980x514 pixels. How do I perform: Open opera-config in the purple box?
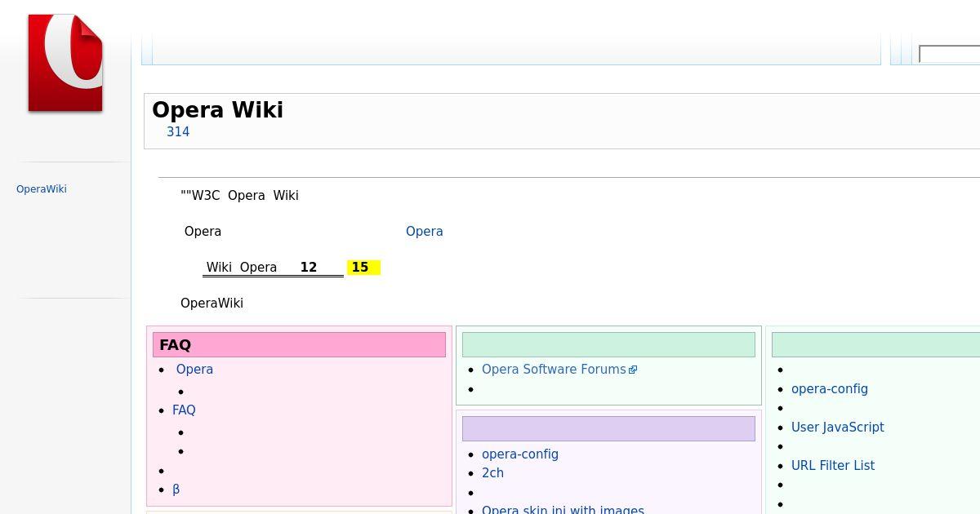click(x=520, y=454)
